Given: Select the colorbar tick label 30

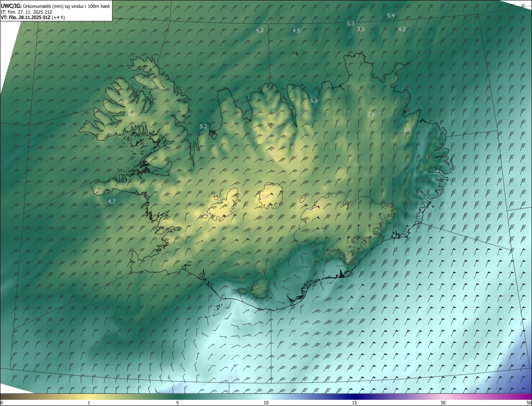Looking at the screenshot, I should point(443,403).
